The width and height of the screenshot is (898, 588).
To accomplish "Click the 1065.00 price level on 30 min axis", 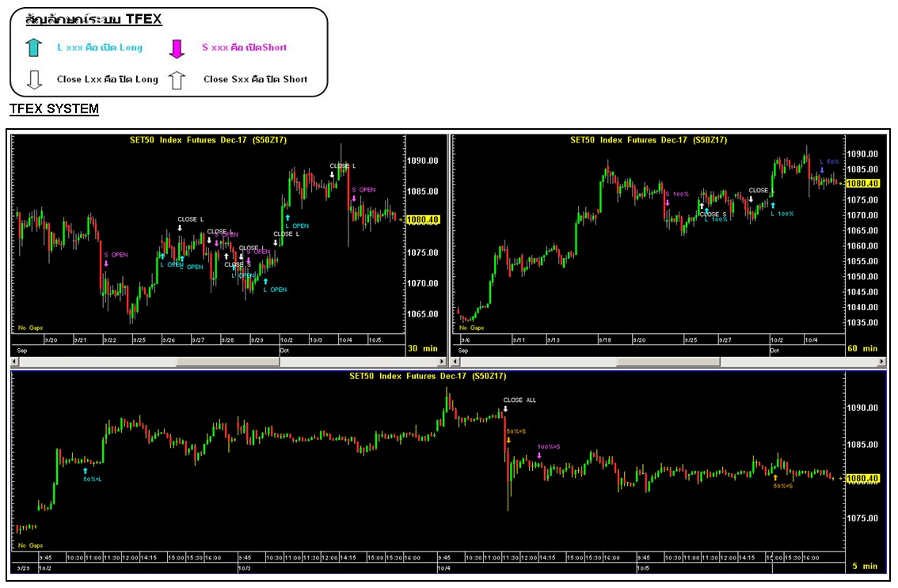I will pos(423,313).
